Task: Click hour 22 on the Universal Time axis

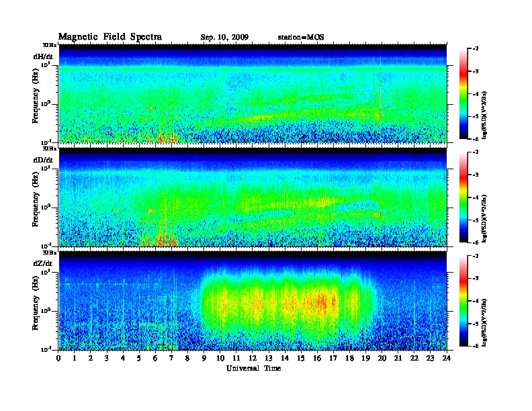Action: [414, 358]
